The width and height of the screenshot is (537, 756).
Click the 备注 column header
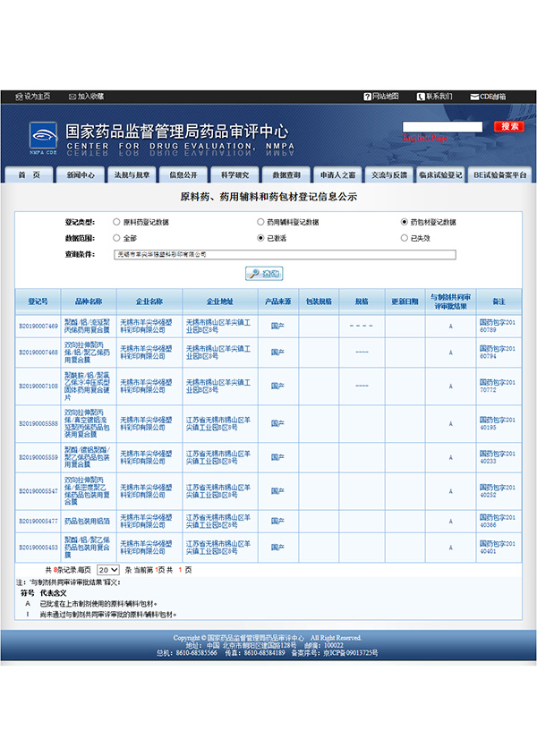[x=499, y=302]
